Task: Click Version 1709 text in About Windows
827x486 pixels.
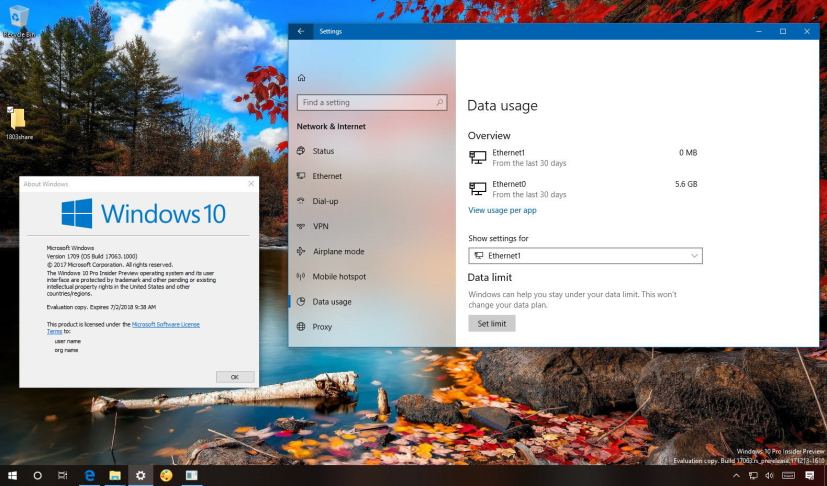Action: point(92,256)
